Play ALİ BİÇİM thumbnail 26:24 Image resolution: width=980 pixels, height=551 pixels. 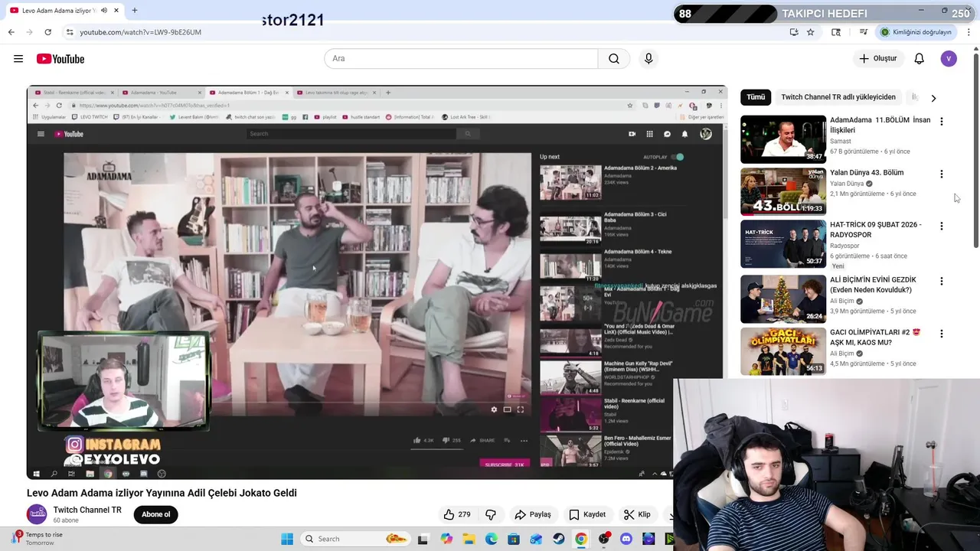783,299
